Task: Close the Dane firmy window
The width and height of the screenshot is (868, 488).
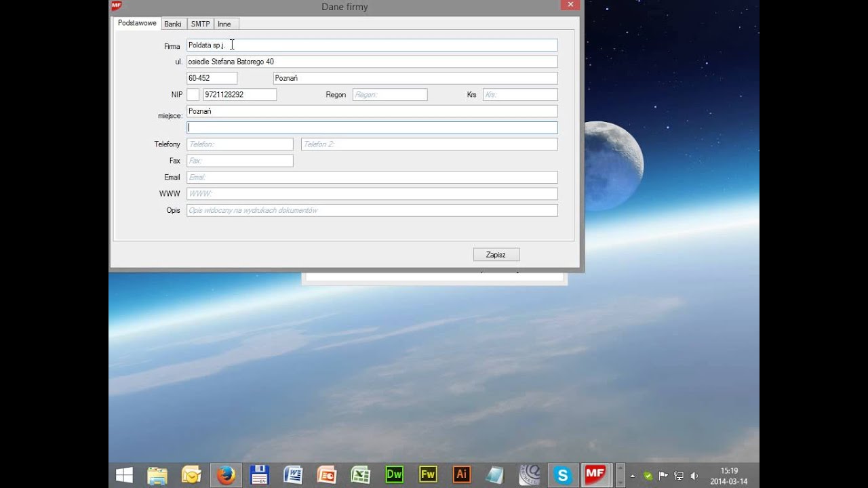Action: (x=570, y=5)
